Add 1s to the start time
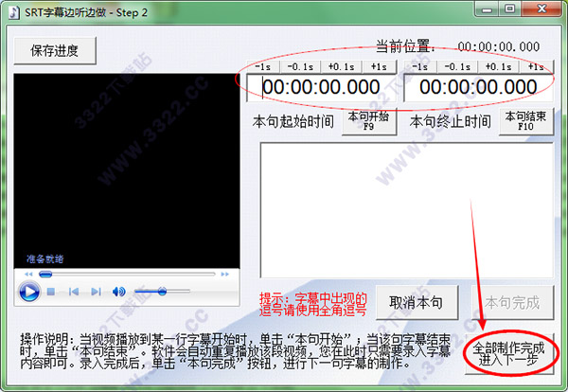 click(x=380, y=66)
